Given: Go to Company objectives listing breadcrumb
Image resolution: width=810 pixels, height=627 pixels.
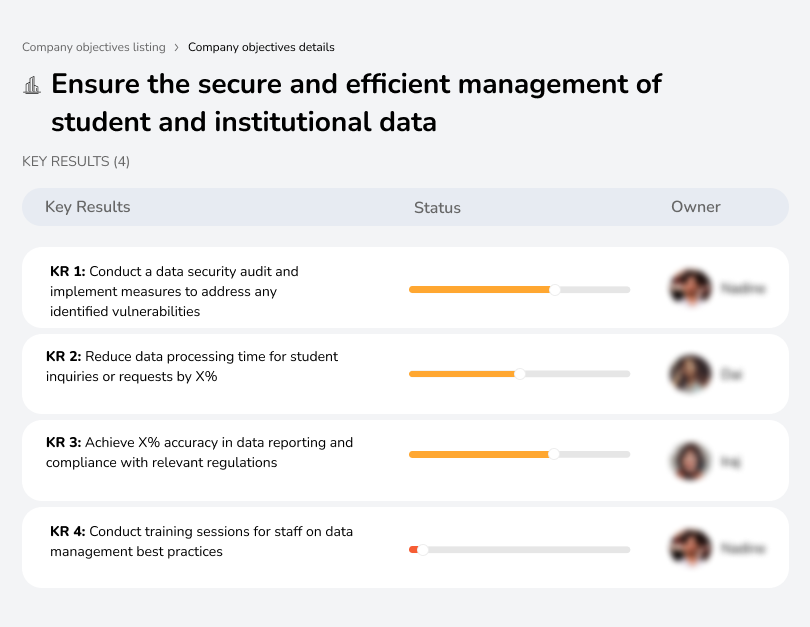Looking at the screenshot, I should 93,47.
